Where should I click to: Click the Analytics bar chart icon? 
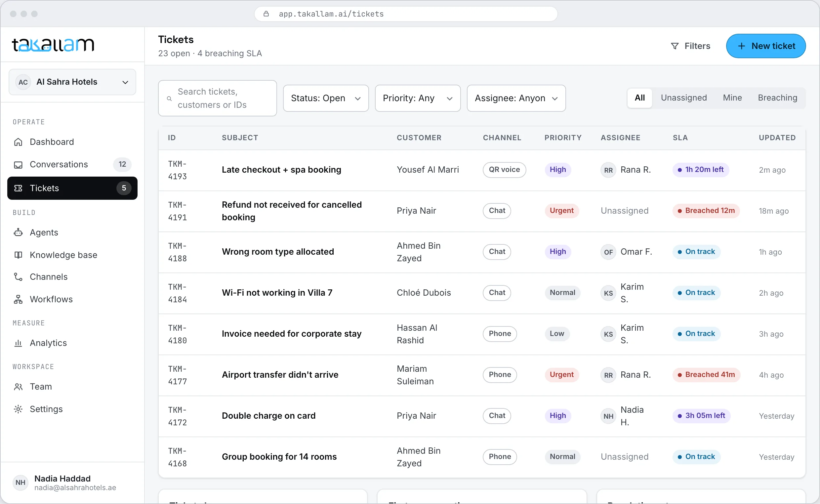18,343
